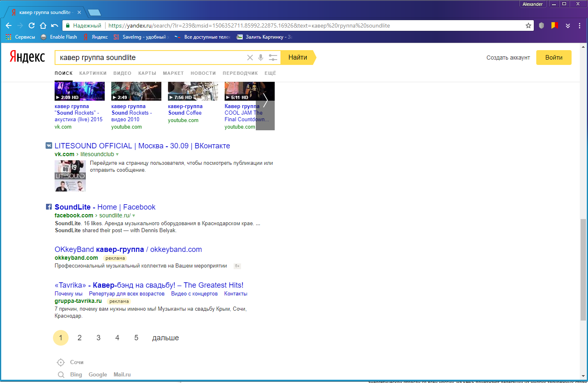The width and height of the screenshot is (588, 383).
Task: Click the Создать аккаунт link
Action: 508,58
